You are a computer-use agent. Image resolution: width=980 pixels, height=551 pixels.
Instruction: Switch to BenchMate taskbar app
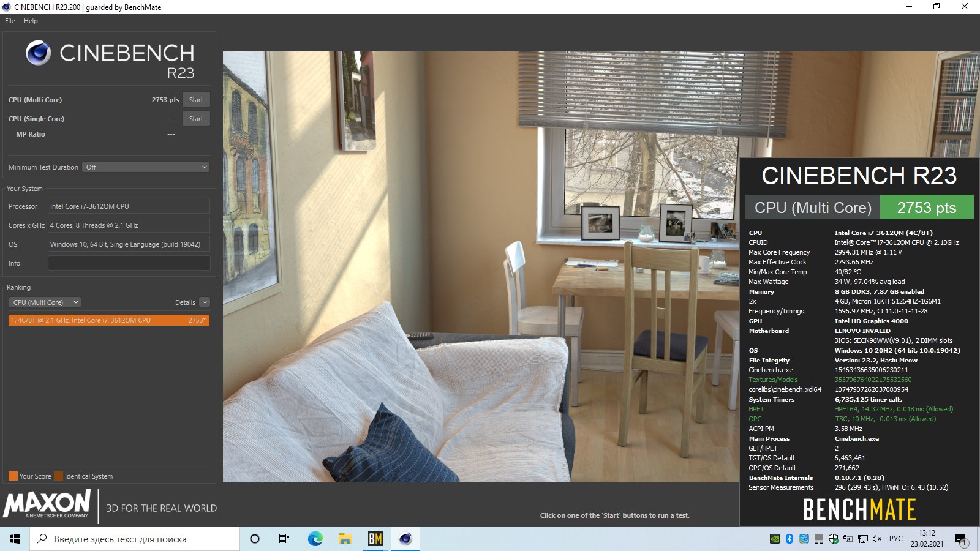click(x=375, y=539)
